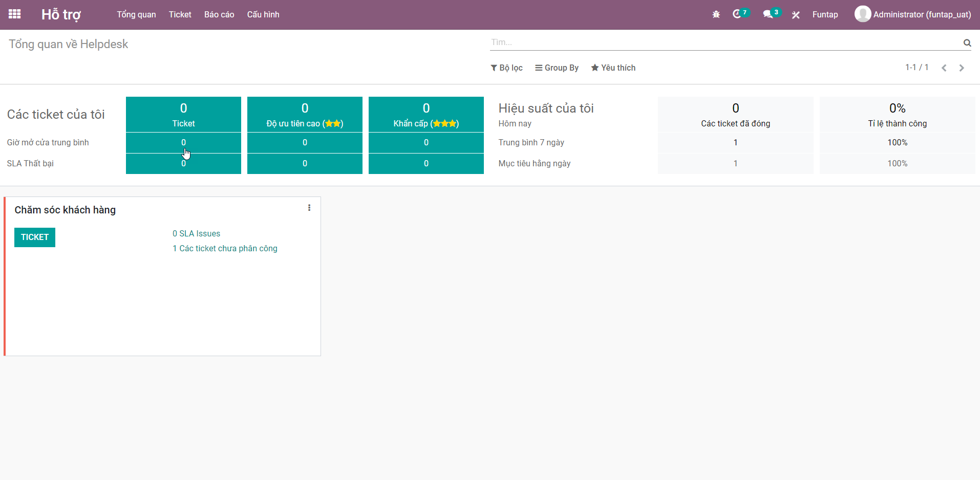
Task: Expand the Bộ lọc filter dropdown
Action: 506,68
